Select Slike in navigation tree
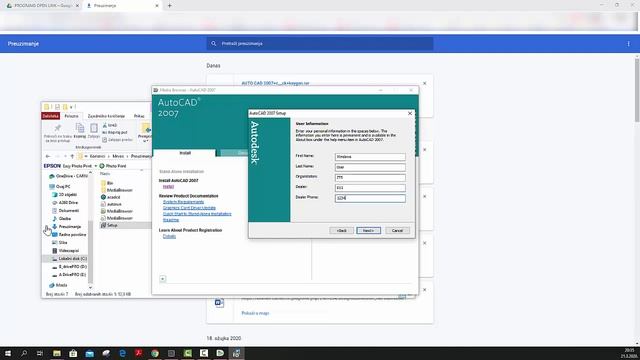This screenshot has height=360, width=640. [60, 242]
